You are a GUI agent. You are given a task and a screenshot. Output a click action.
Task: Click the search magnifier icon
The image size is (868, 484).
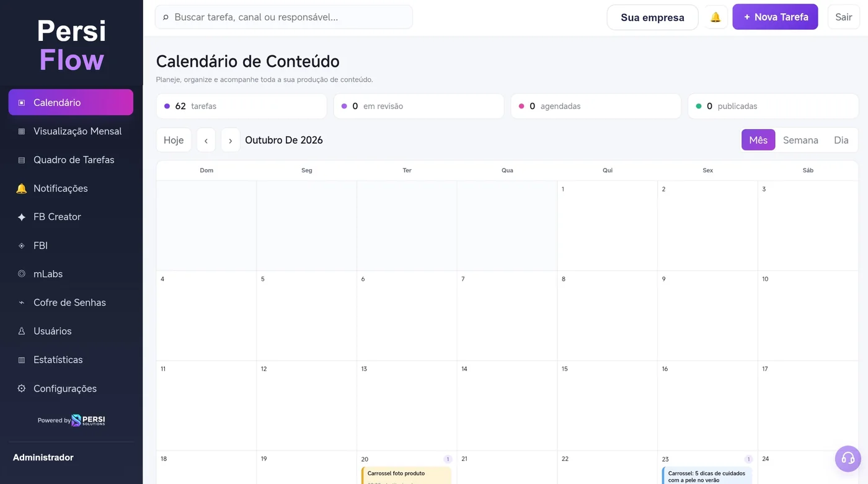point(166,17)
